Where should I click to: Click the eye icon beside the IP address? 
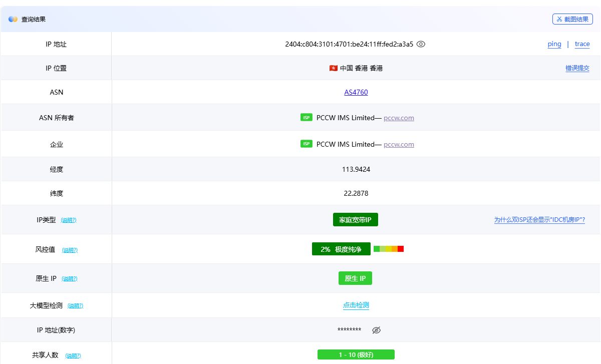pyautogui.click(x=421, y=44)
